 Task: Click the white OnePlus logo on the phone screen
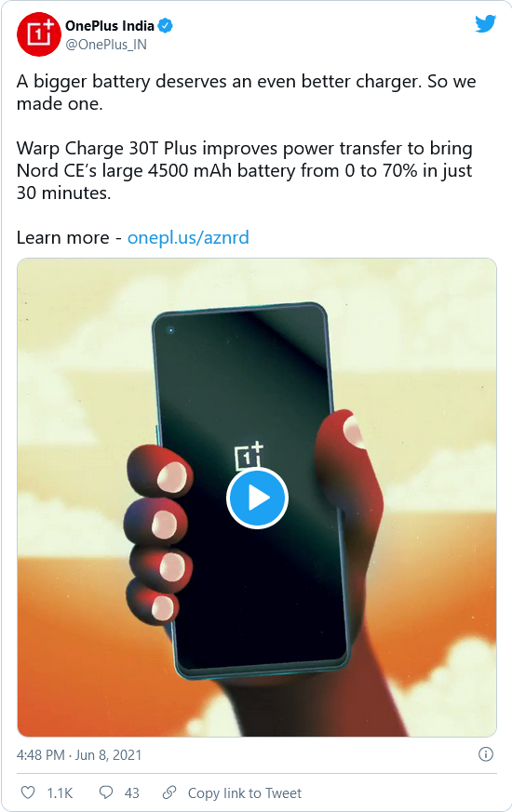[x=249, y=457]
